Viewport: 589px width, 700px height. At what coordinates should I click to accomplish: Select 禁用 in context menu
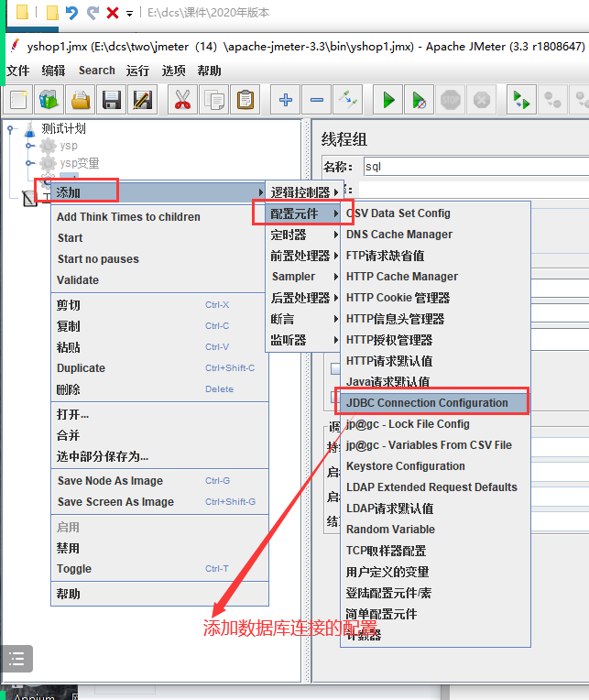tap(159, 548)
